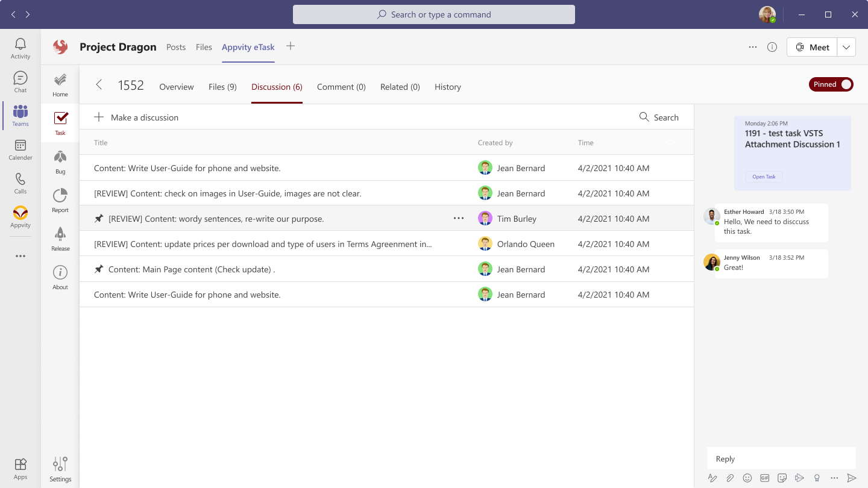This screenshot has height=488, width=868.
Task: Select the Release icon in eTask sidebar
Action: point(60,237)
